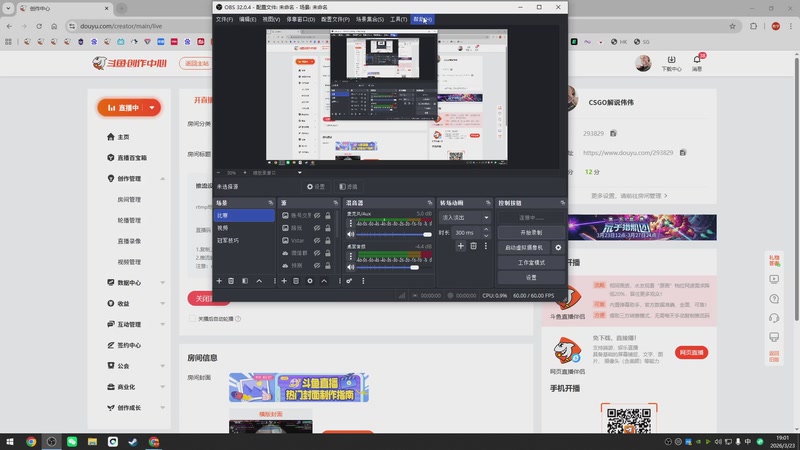Open 下载中心 download icon on Douyu page
The height and width of the screenshot is (450, 800).
tap(671, 63)
